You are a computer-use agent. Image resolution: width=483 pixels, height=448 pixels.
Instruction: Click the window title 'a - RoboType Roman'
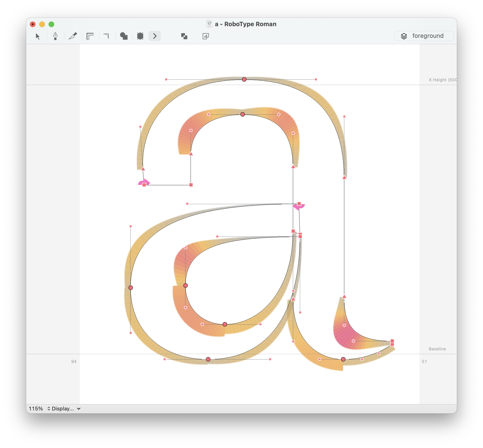pos(245,24)
